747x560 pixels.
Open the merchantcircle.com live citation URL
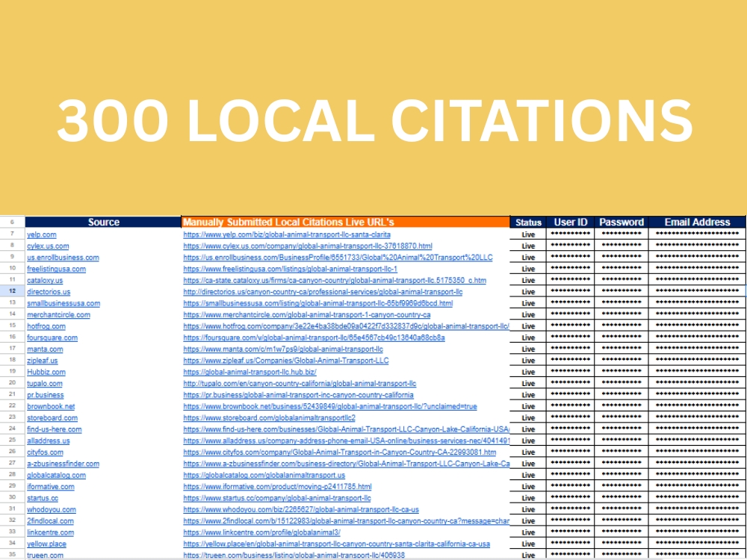[307, 315]
